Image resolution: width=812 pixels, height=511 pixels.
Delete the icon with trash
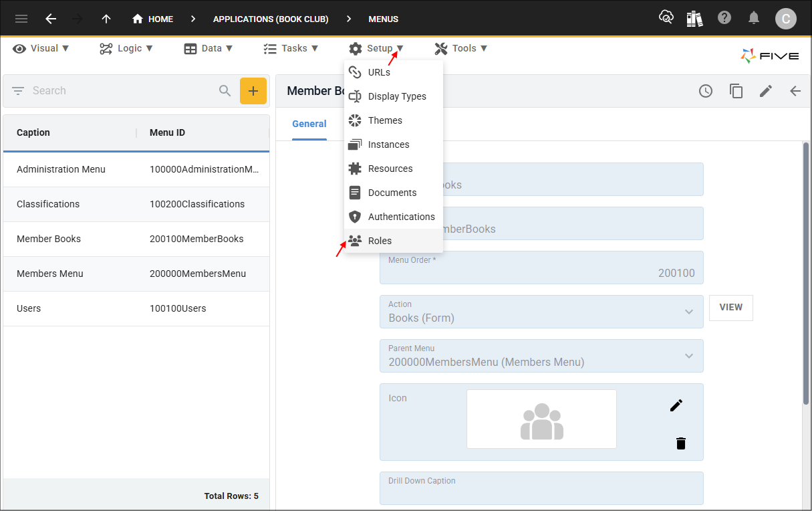coord(681,443)
